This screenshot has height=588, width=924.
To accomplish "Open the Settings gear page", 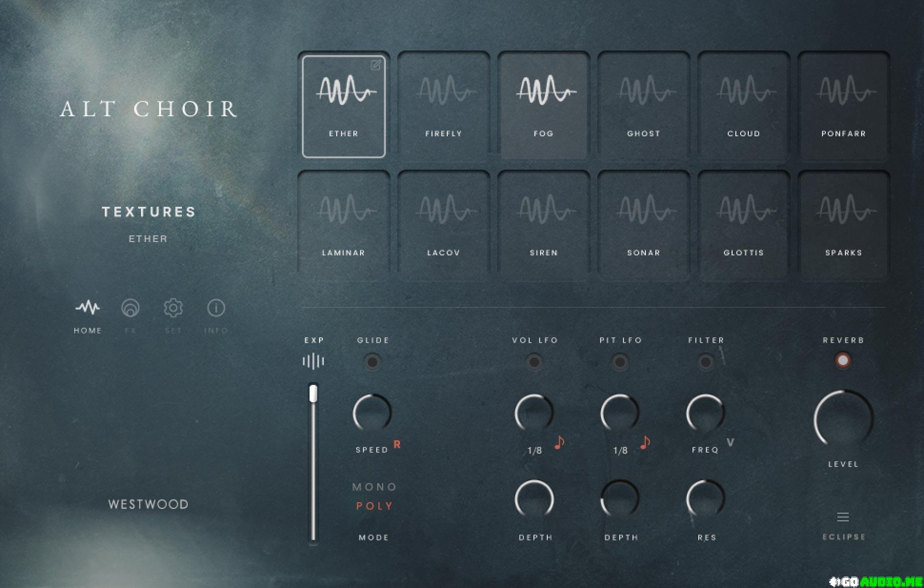I will [173, 309].
